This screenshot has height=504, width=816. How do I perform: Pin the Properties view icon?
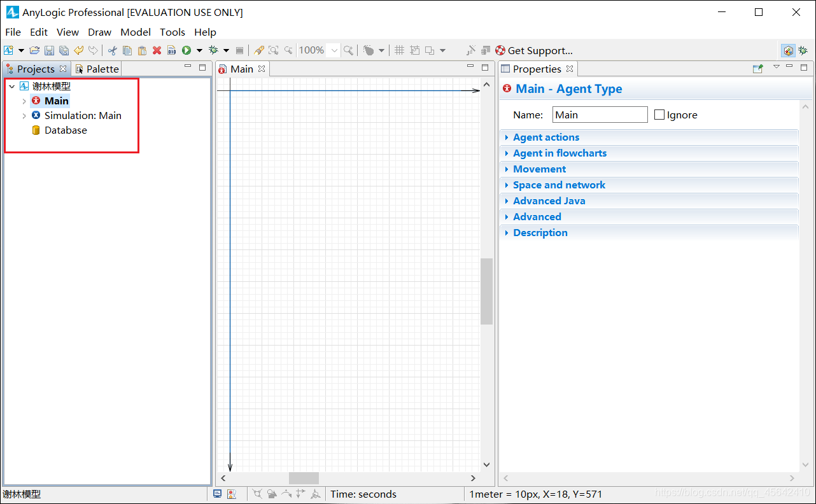pos(757,69)
